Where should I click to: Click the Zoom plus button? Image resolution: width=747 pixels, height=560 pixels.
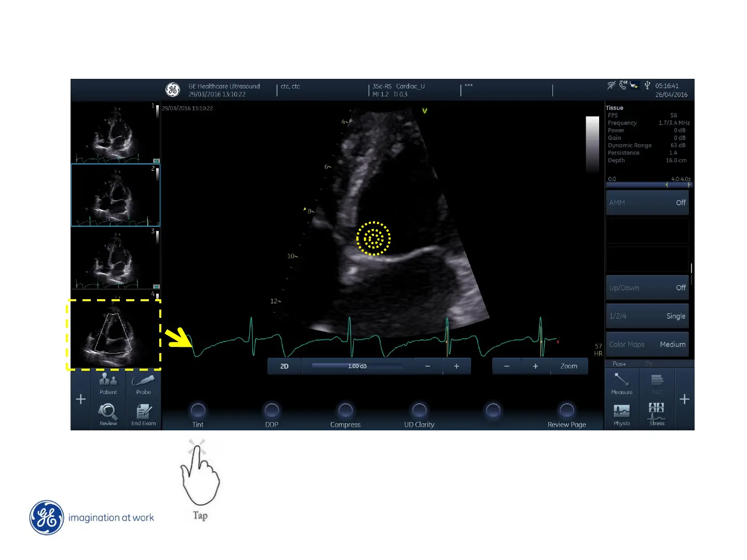tap(535, 366)
